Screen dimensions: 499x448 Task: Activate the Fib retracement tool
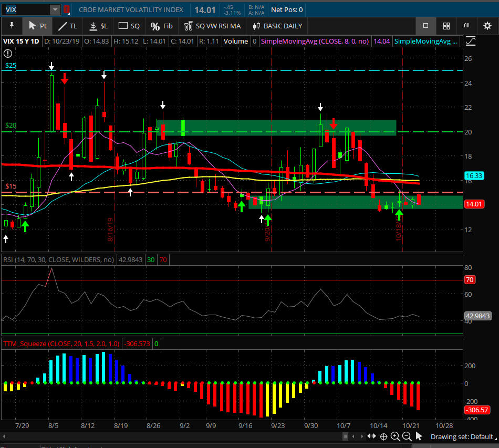coord(161,26)
